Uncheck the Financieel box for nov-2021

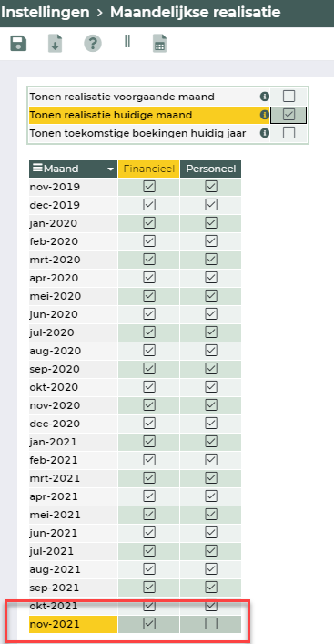149,624
